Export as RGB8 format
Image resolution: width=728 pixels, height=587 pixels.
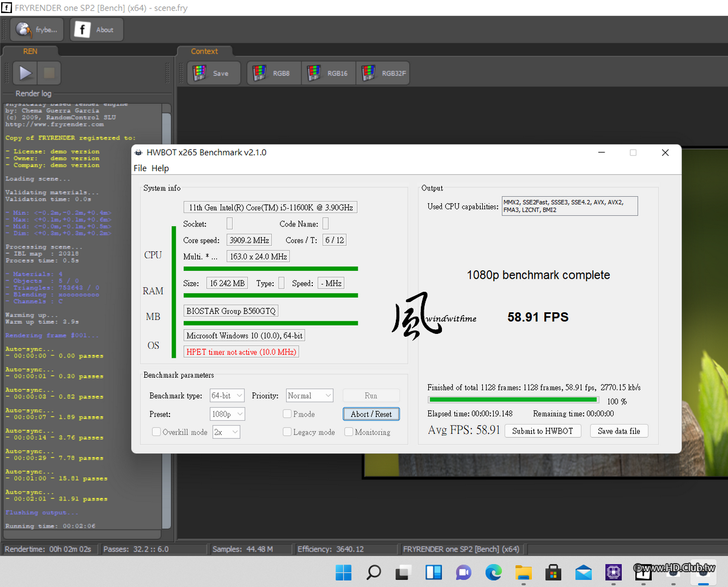pyautogui.click(x=274, y=73)
